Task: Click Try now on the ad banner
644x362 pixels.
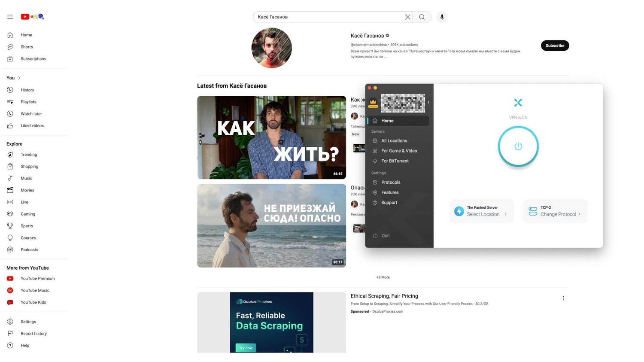Action: [246, 348]
